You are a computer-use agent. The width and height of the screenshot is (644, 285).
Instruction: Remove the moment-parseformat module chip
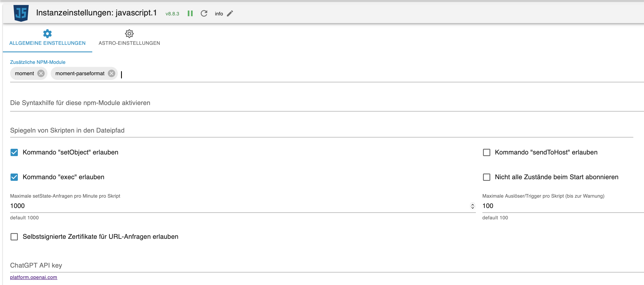(x=112, y=74)
